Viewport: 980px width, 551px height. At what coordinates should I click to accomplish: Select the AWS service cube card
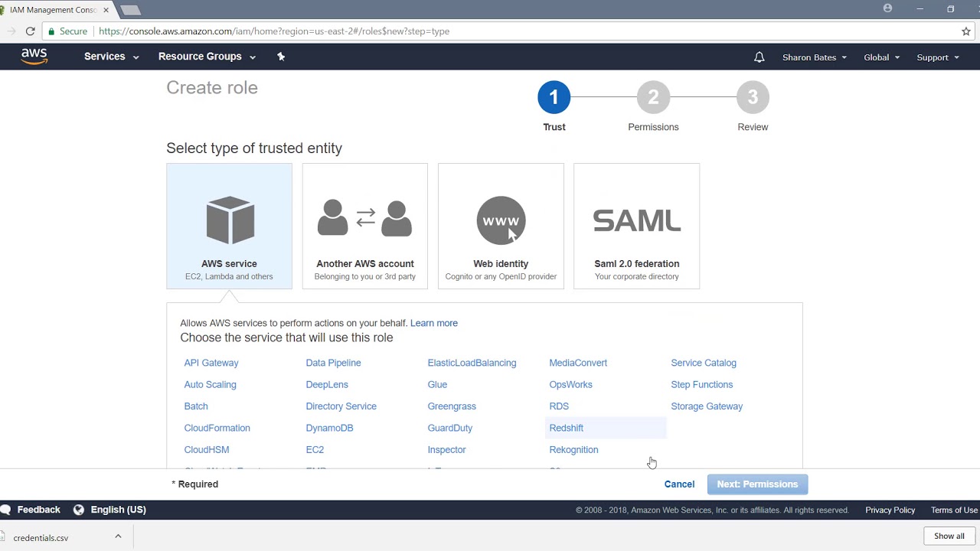tap(229, 226)
